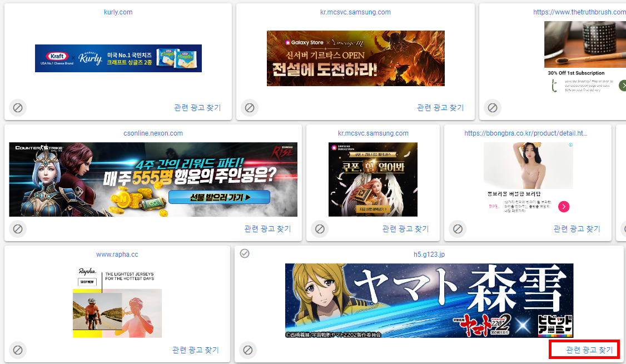Block the thetruthbrush.com ad
Viewport: 626px width, 364px height.
tap(493, 108)
